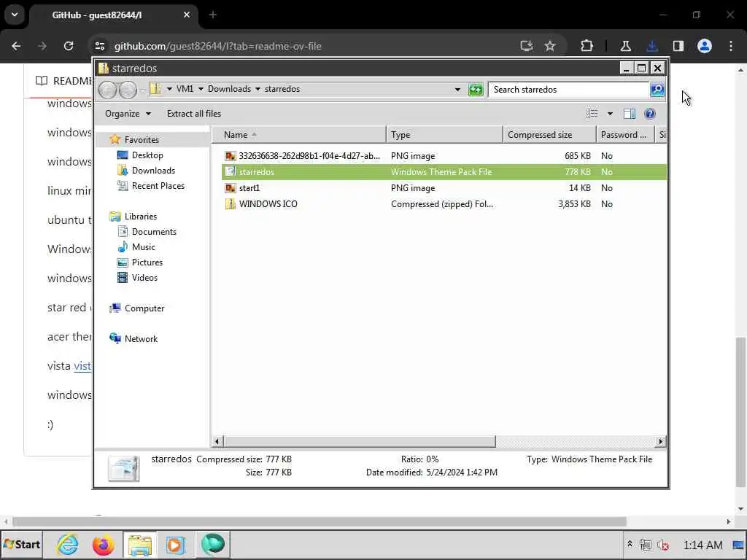The height and width of the screenshot is (560, 747).
Task: Select the 332636638 PNG image file
Action: click(444, 156)
